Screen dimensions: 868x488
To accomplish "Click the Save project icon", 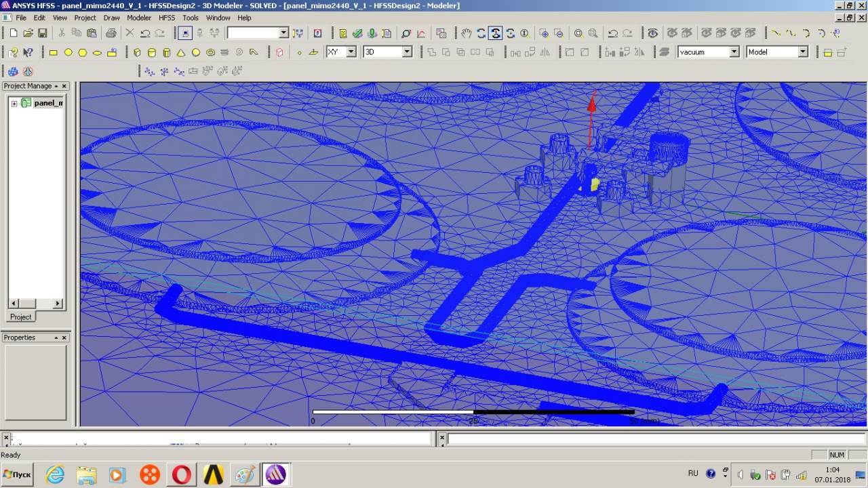I will tap(43, 33).
